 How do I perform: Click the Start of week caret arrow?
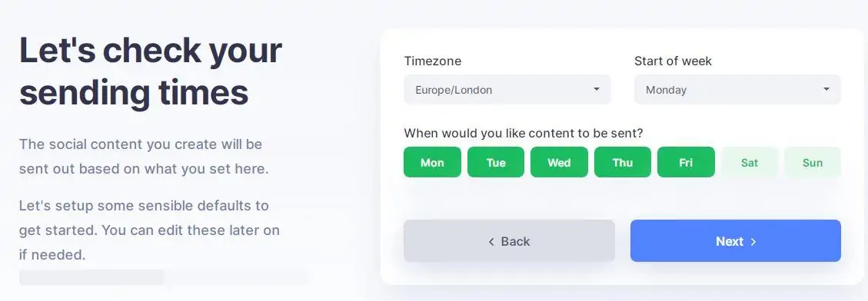pos(826,89)
